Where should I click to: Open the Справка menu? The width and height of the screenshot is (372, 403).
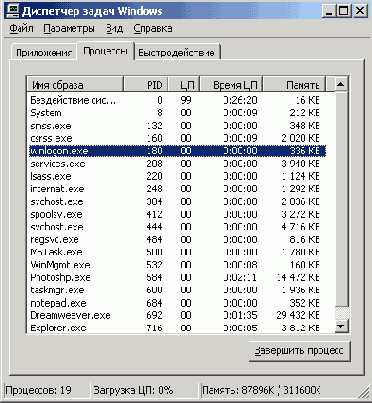(x=153, y=29)
